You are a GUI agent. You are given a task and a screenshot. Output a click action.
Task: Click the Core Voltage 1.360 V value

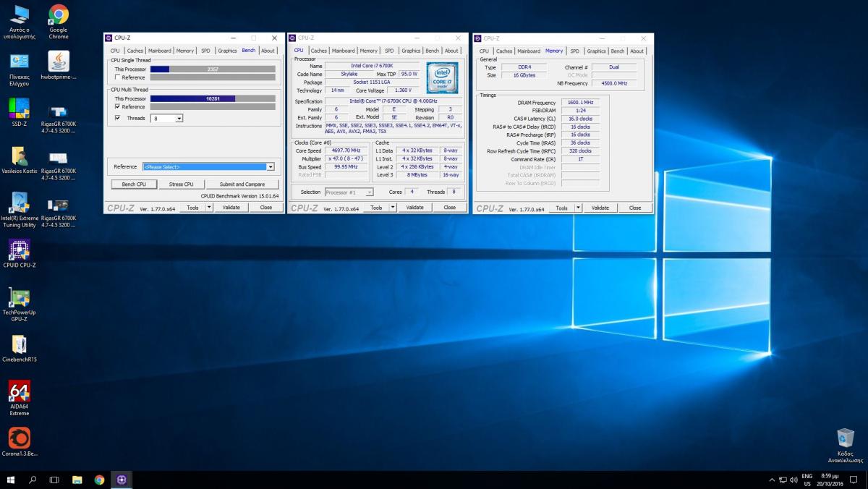pyautogui.click(x=403, y=90)
